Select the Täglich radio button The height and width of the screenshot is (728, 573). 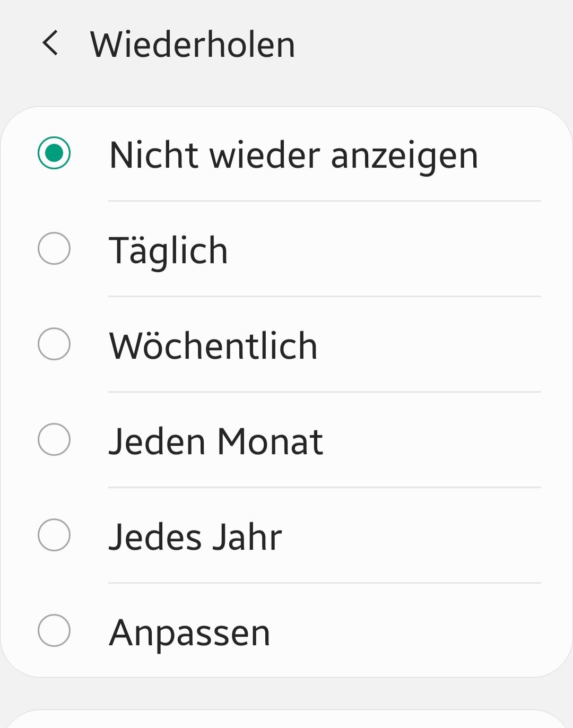coord(54,248)
